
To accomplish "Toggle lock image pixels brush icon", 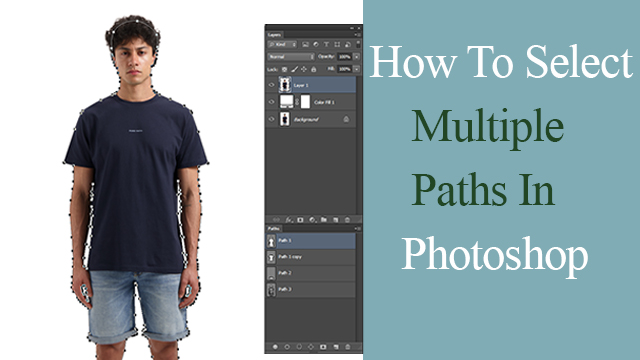I will [x=294, y=70].
